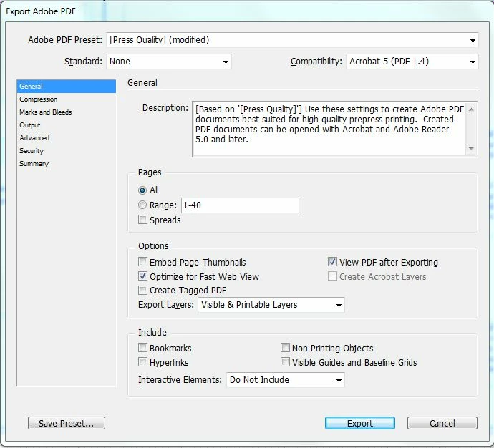This screenshot has width=494, height=448.
Task: Click the Description scrollbar down arrow
Action: [471, 148]
